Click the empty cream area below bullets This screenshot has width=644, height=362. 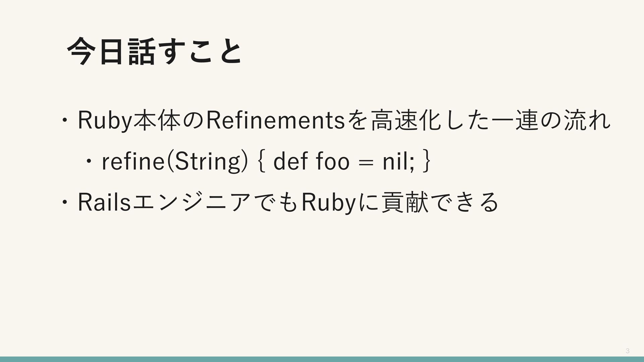[322, 285]
